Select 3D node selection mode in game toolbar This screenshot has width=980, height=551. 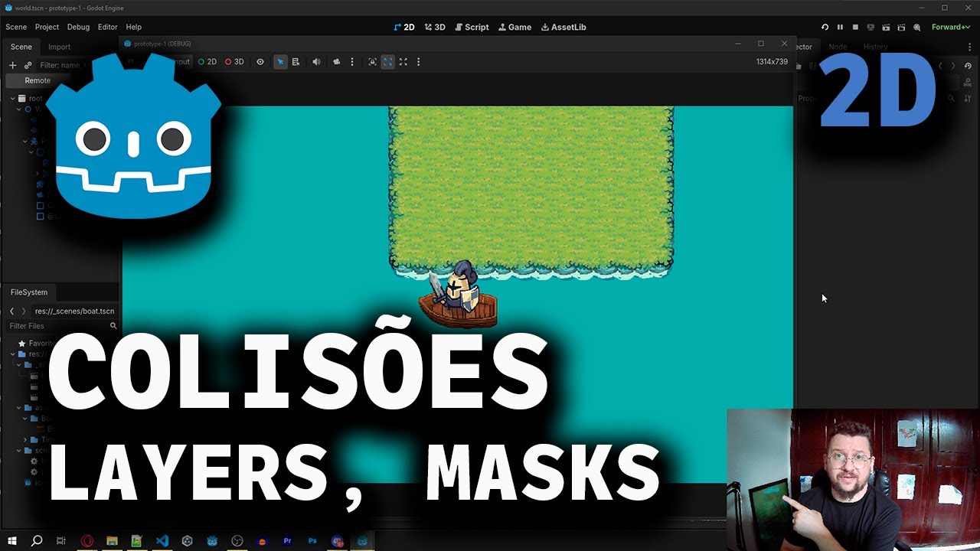[x=234, y=62]
